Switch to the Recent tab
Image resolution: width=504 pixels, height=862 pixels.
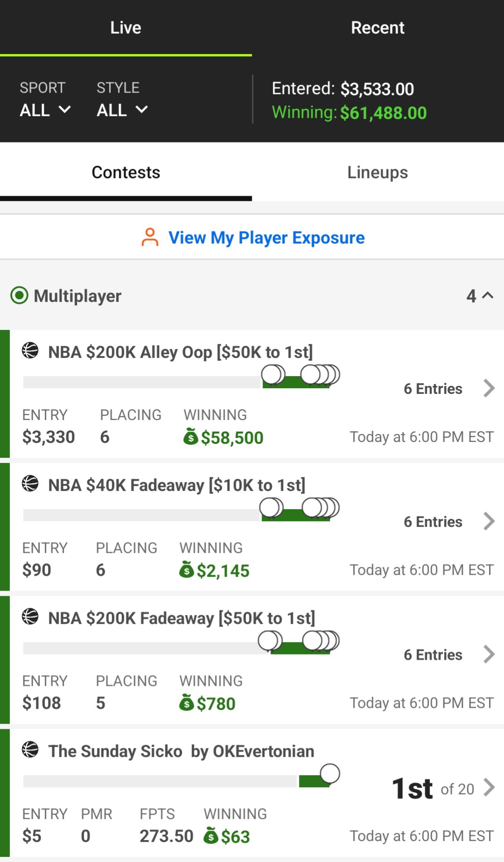(377, 28)
